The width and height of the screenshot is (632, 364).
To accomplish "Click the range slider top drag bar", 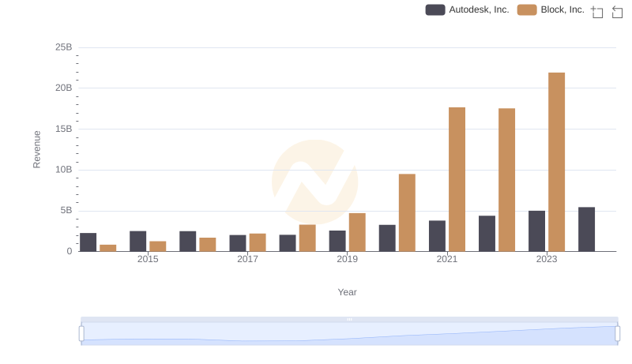I will pyautogui.click(x=349, y=319).
